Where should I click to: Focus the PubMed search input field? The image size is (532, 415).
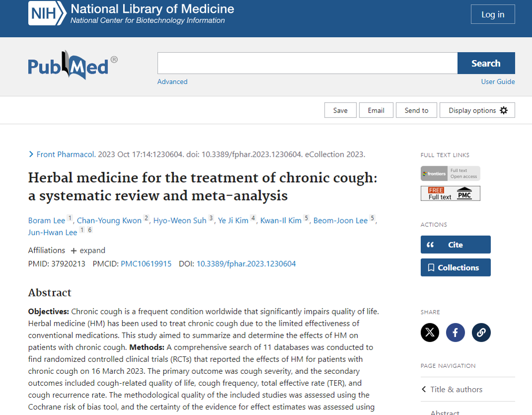tap(307, 63)
